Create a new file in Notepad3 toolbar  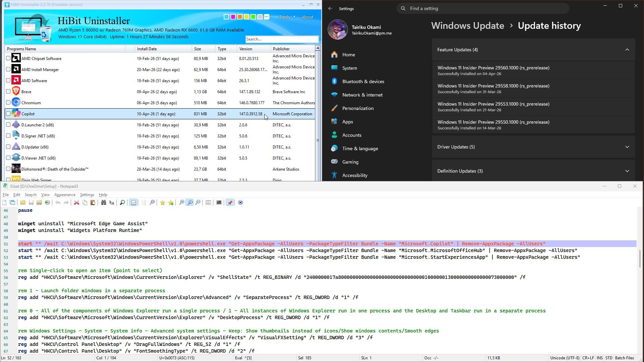4,202
